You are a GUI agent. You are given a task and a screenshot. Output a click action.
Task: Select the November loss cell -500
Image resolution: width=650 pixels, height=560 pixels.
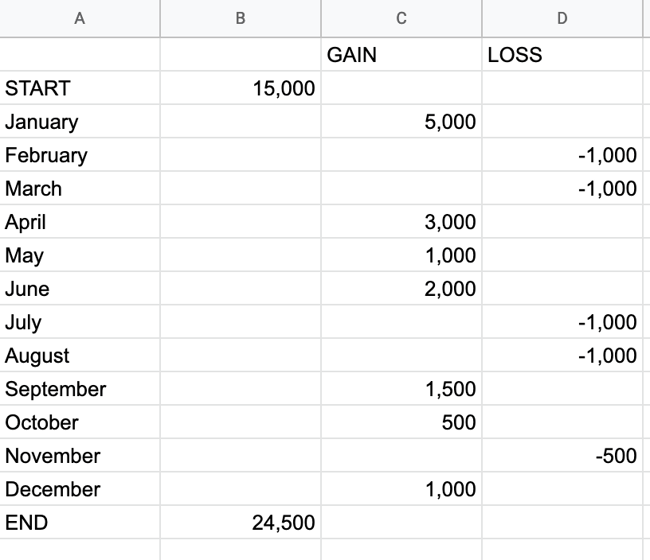tap(560, 456)
